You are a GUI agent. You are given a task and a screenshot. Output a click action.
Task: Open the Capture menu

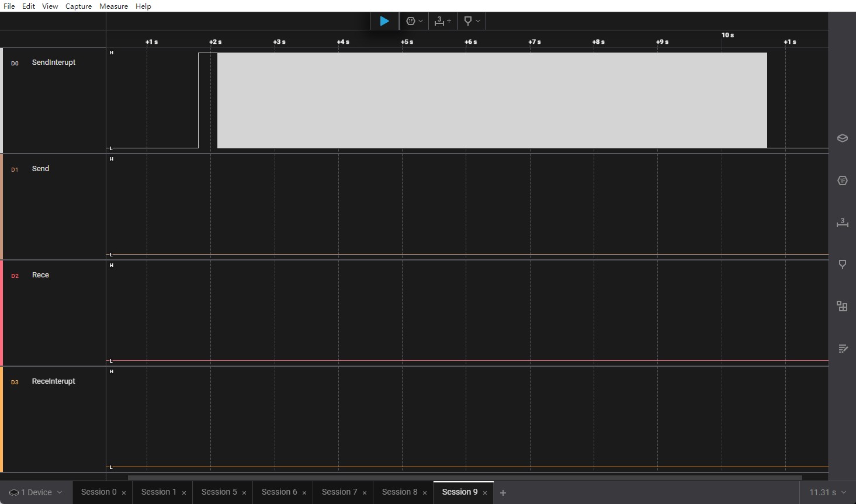[x=78, y=6]
